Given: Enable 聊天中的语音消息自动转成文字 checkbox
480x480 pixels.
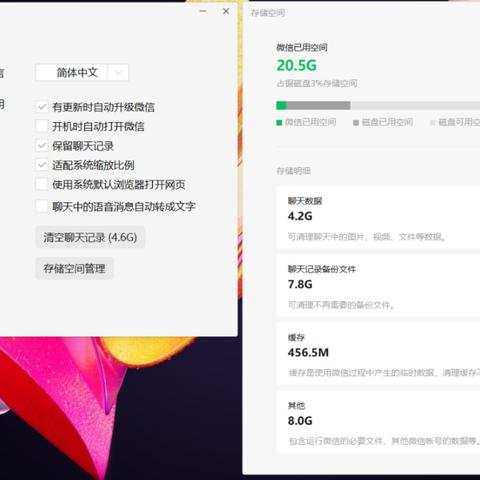Looking at the screenshot, I should 42,206.
